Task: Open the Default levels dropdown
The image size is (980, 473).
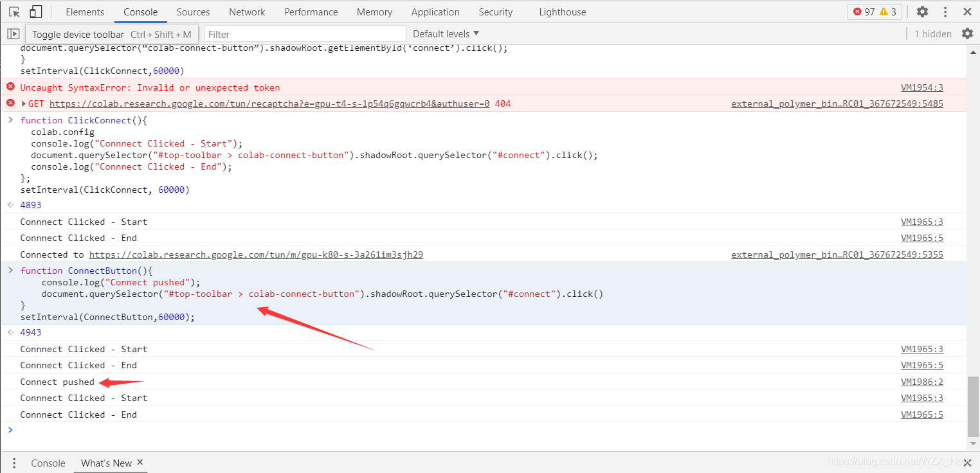Action: click(446, 33)
